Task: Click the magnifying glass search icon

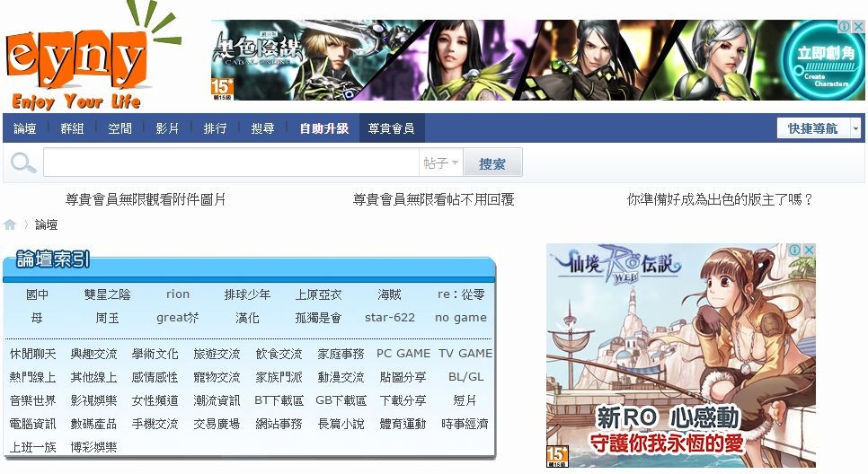Action: [x=23, y=163]
